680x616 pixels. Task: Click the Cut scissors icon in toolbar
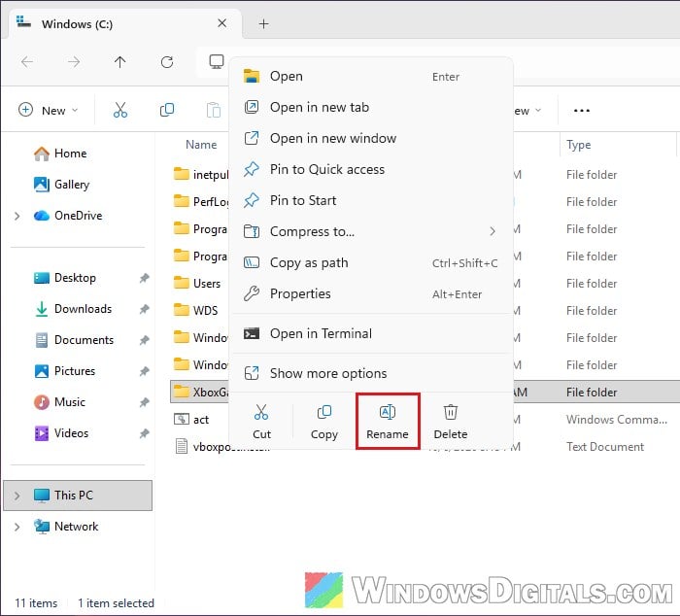click(120, 110)
